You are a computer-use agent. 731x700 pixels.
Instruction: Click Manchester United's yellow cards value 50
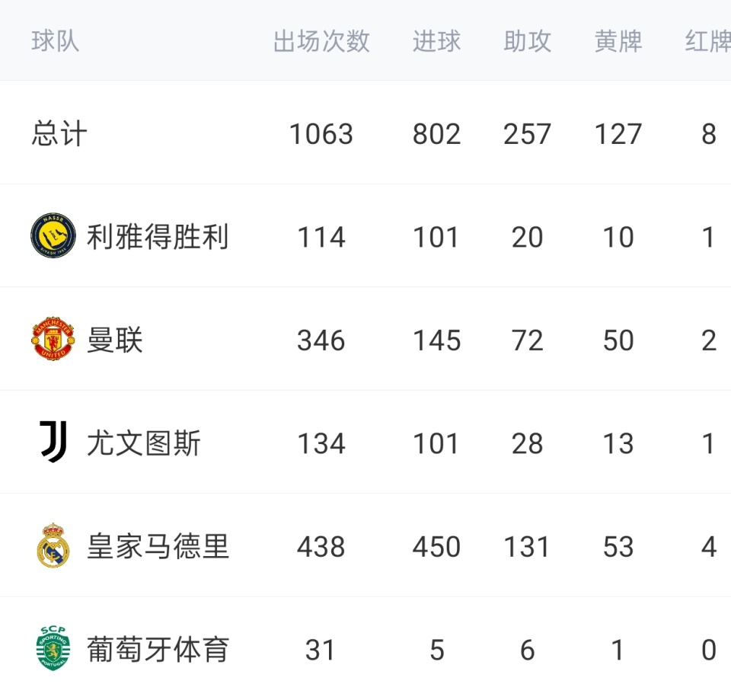click(618, 340)
